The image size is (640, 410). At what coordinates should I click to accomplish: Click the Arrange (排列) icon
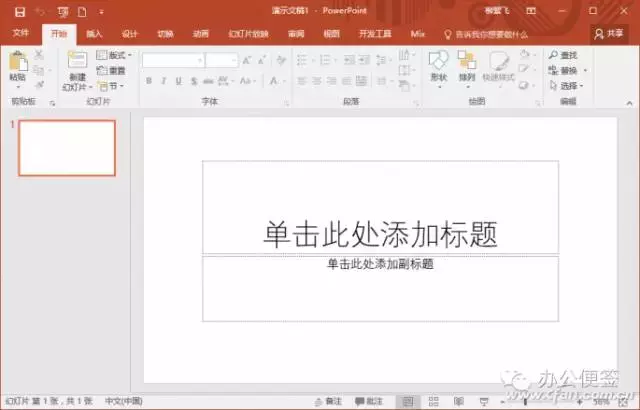pos(467,60)
